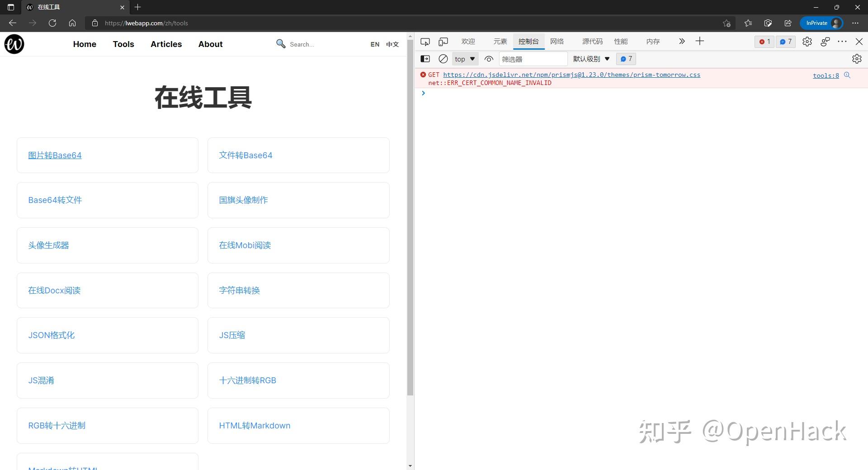Toggle the console sidebar panel
868x470 pixels.
(x=425, y=59)
